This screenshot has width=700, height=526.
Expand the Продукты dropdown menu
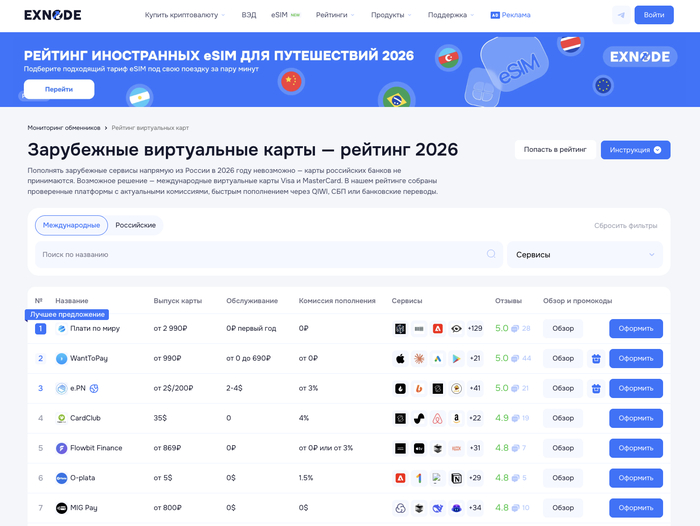pos(391,15)
